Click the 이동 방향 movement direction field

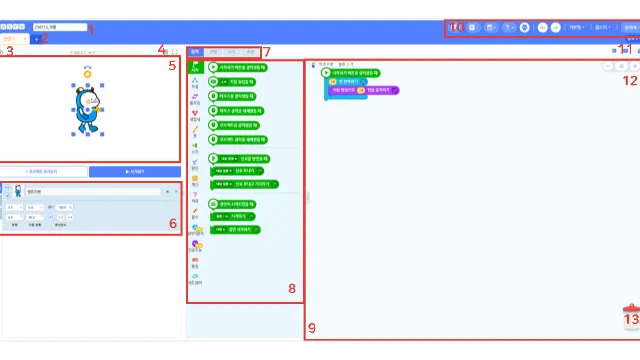click(34, 217)
